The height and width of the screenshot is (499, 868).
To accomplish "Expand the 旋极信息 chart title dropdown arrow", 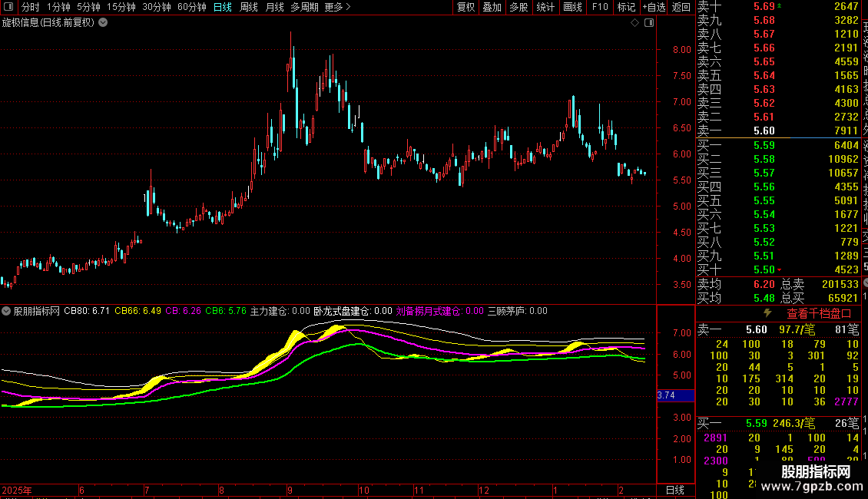I will pos(104,22).
